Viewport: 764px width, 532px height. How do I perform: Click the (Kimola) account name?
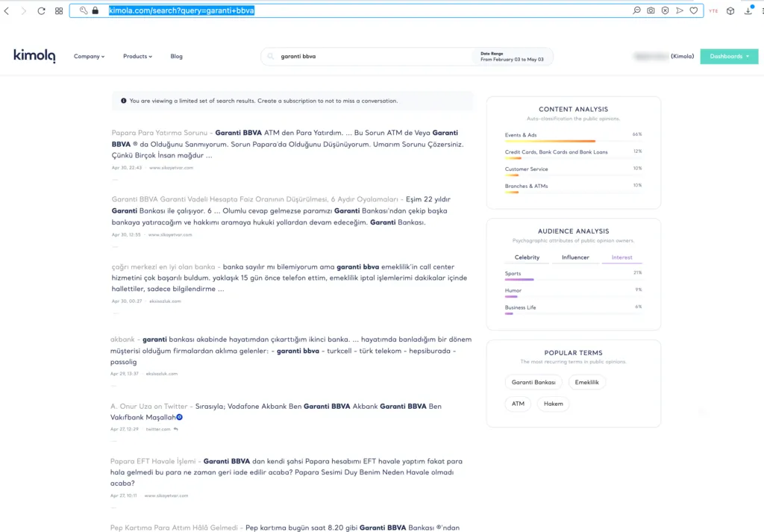(682, 57)
